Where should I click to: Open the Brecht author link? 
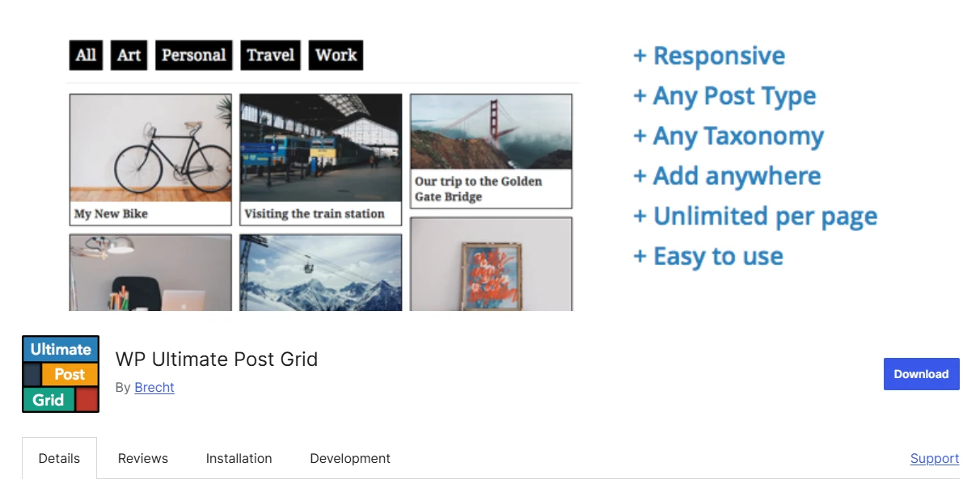(154, 387)
